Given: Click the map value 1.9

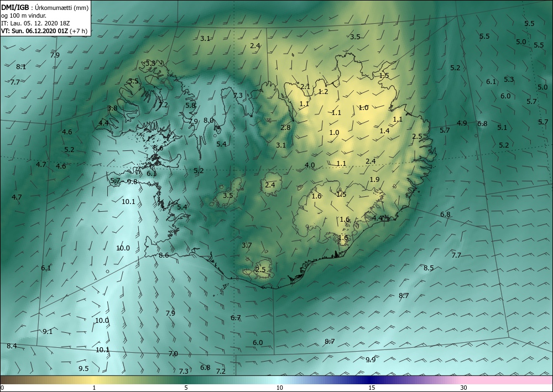Looking at the screenshot, I should [374, 180].
